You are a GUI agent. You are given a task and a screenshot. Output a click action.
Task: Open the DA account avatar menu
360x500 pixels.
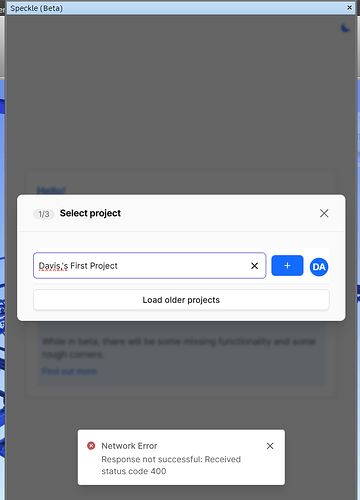pos(319,267)
